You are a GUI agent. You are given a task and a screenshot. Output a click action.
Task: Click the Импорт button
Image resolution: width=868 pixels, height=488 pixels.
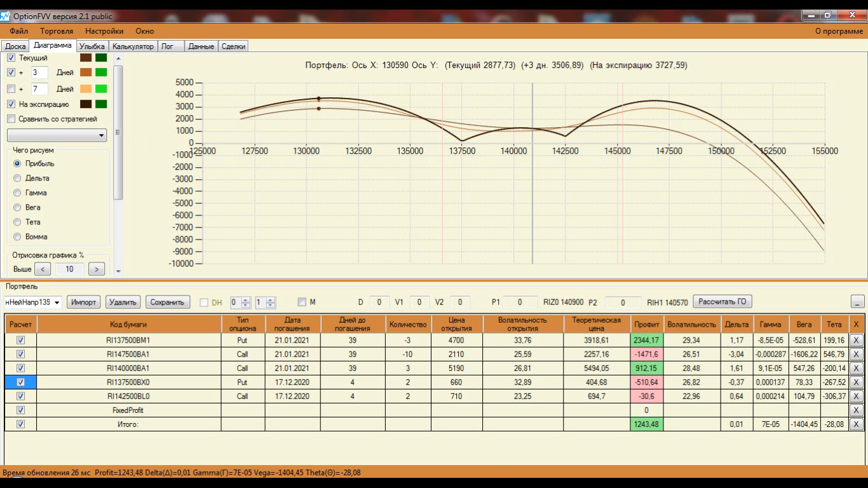(x=84, y=302)
